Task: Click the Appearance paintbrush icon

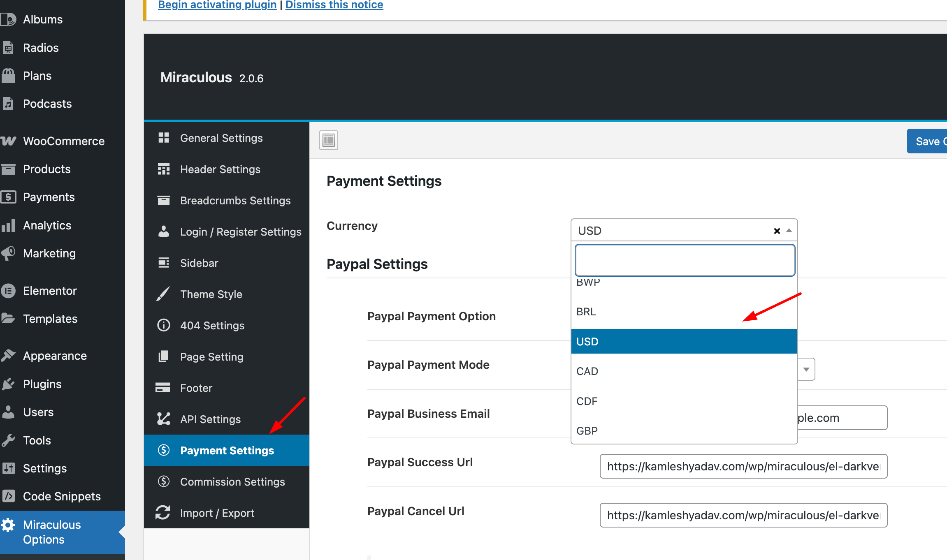Action: pyautogui.click(x=8, y=356)
